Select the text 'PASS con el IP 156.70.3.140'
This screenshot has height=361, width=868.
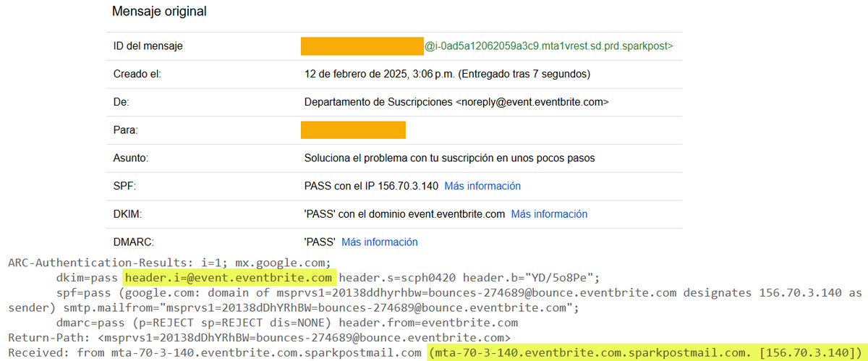(371, 186)
